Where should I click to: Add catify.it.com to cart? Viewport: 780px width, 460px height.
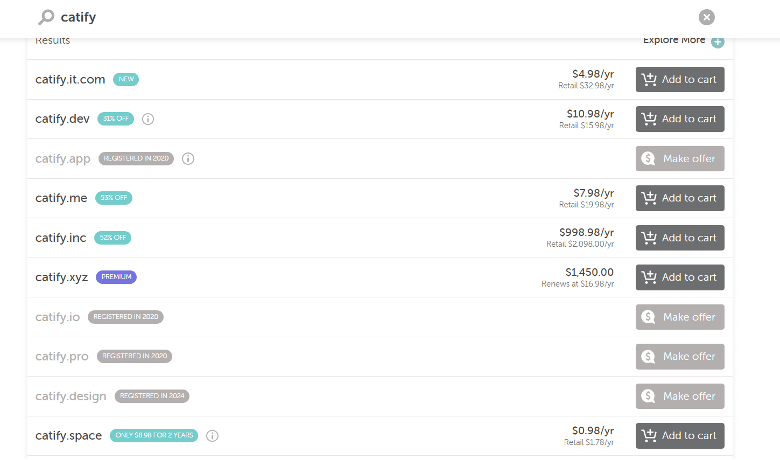680,80
